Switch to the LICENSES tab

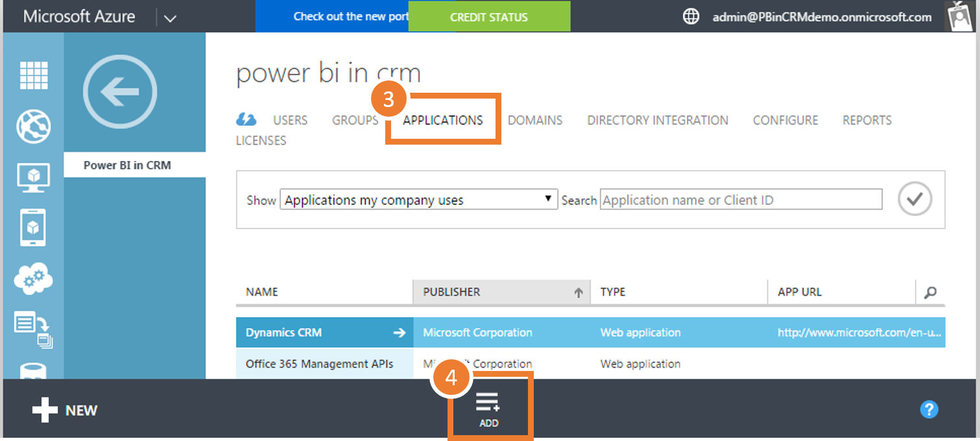coord(261,140)
